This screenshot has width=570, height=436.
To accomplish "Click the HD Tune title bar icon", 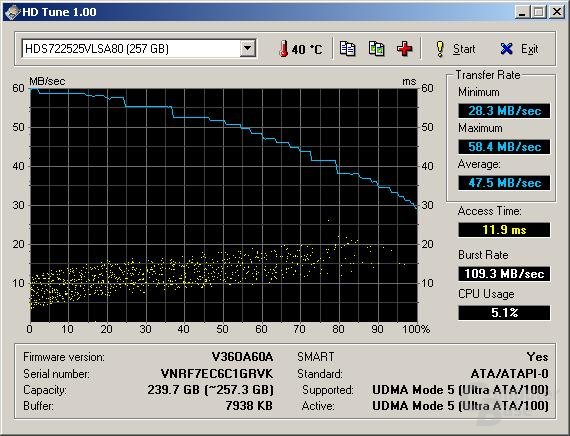I will (x=12, y=12).
